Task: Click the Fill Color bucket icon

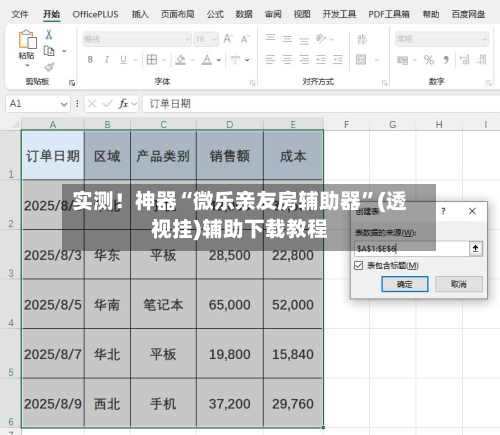Action: 180,60
